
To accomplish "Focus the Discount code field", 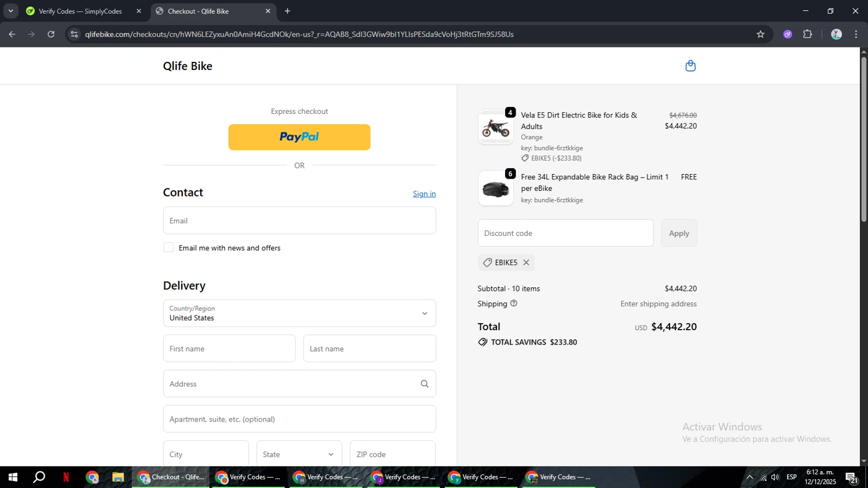I will 565,233.
